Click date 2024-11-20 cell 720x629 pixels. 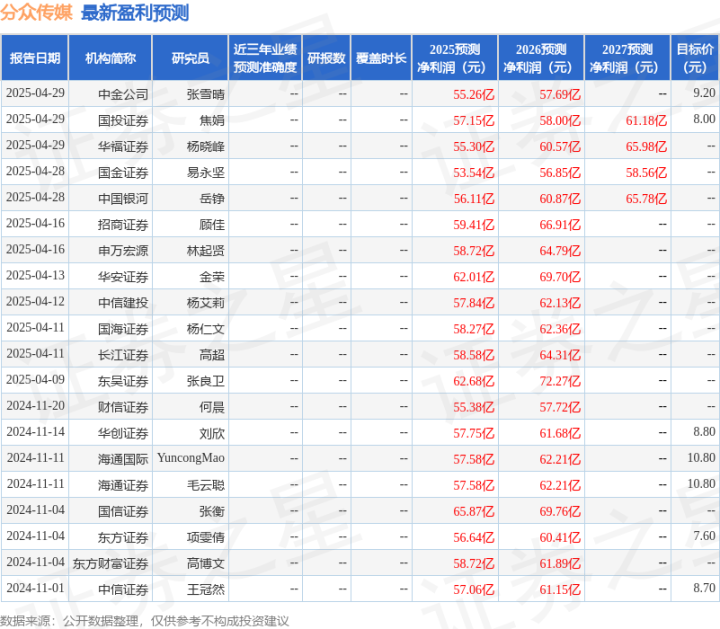pos(35,406)
